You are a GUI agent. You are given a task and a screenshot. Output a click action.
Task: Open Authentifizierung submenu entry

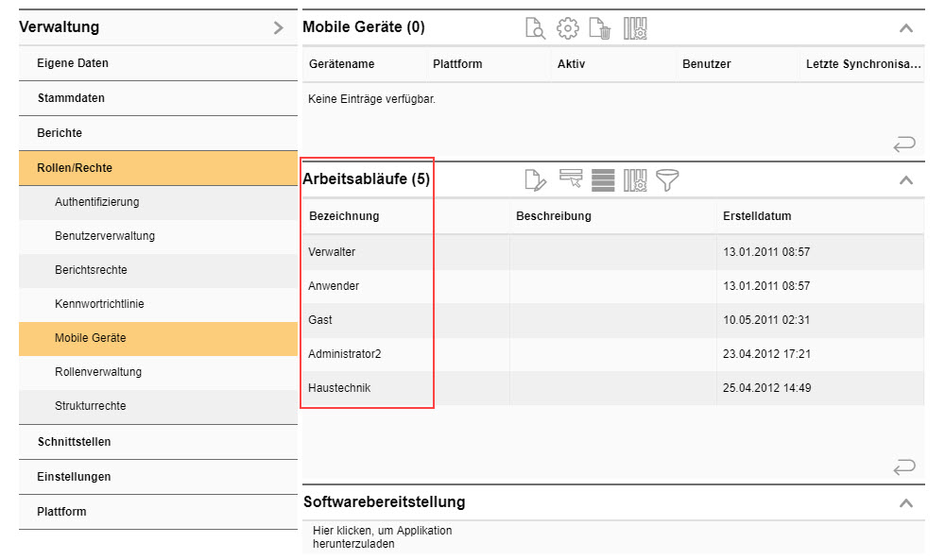coord(158,202)
